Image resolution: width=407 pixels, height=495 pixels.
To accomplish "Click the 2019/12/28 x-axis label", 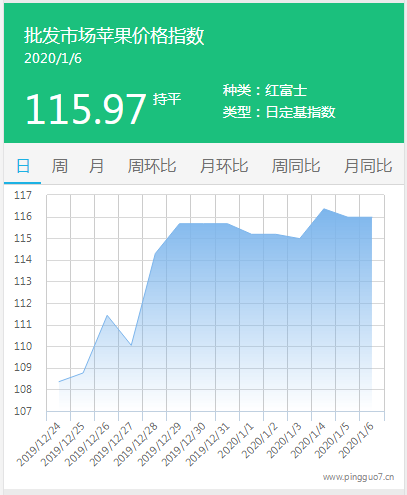I will (x=135, y=444).
